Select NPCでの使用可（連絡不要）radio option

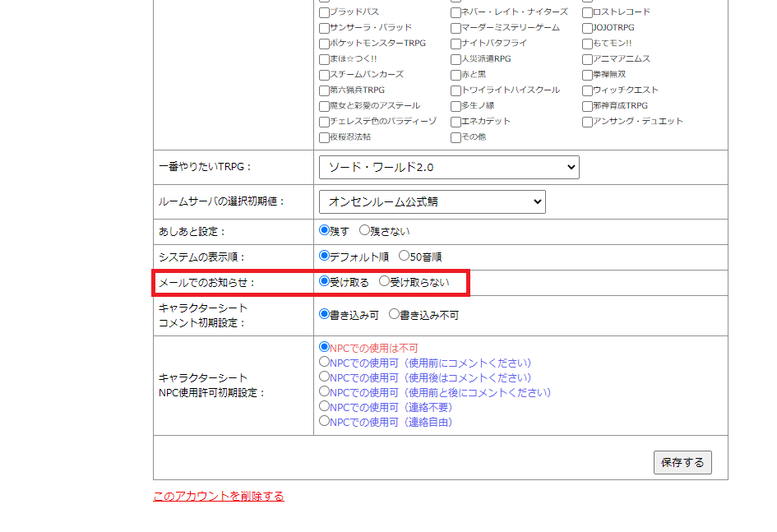(324, 407)
